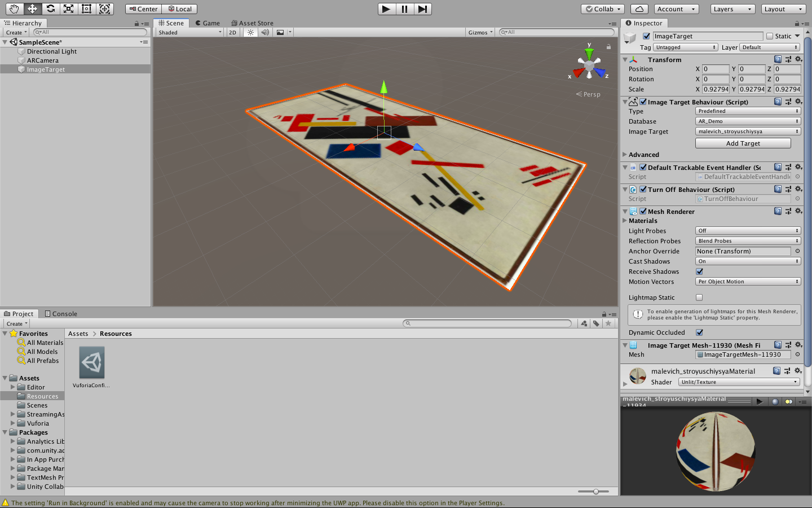This screenshot has height=508, width=812.
Task: Open the Account menu
Action: click(x=677, y=9)
